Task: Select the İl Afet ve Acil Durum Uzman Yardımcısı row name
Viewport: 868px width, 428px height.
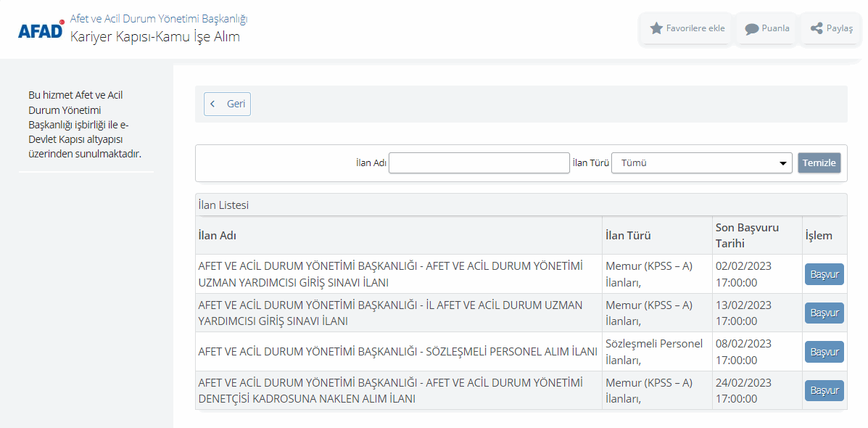Action: pyautogui.click(x=389, y=313)
